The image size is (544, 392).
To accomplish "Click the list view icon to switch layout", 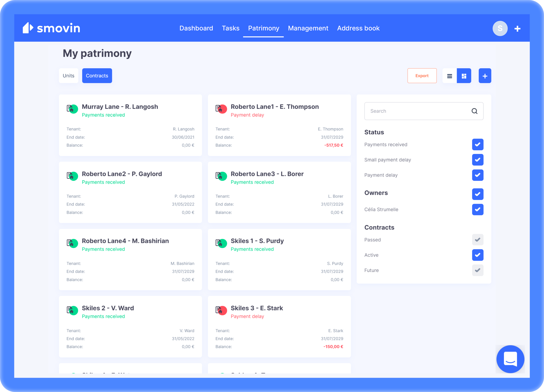I will pos(449,76).
